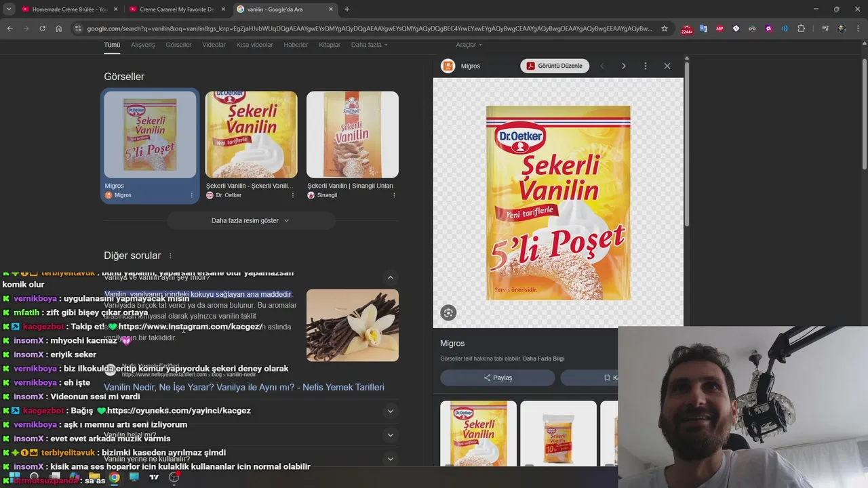
Task: Close the image preview panel X
Action: click(667, 66)
